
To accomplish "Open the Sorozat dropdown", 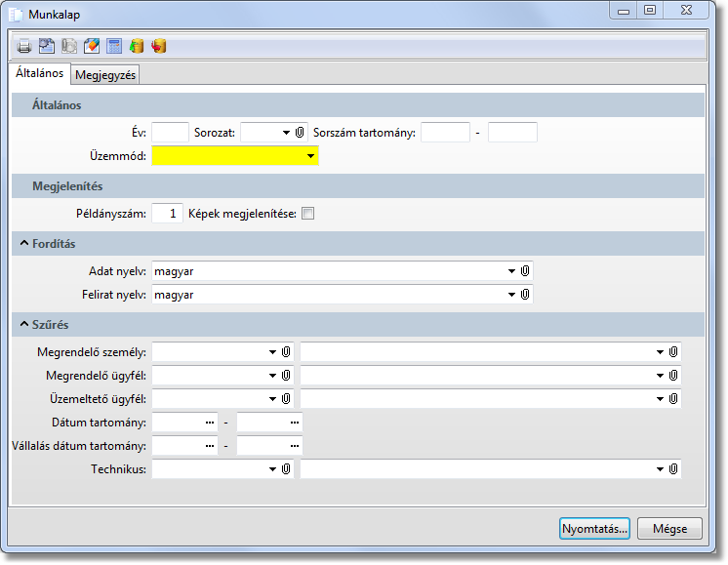I will 286,133.
